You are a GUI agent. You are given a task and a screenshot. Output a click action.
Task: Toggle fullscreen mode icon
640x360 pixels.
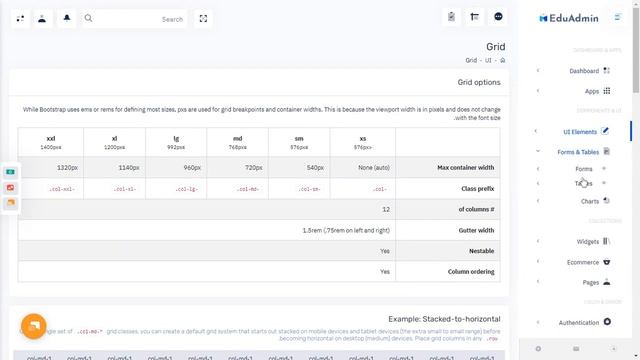click(x=203, y=19)
